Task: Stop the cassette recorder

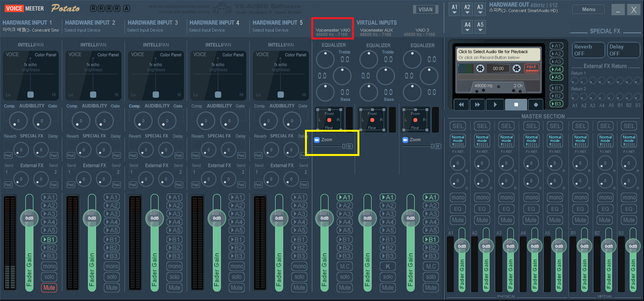Action: tap(516, 104)
